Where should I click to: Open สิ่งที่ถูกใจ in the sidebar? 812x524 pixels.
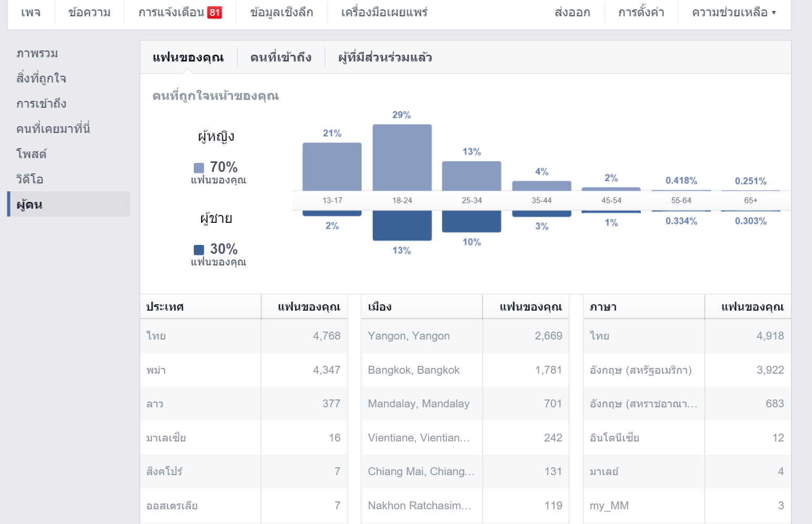pyautogui.click(x=41, y=78)
